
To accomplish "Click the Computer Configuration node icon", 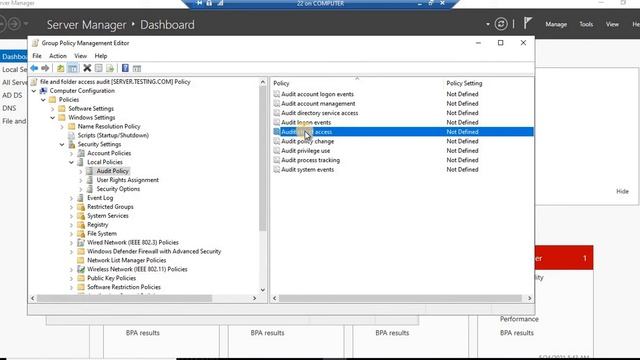I will coord(43,91).
